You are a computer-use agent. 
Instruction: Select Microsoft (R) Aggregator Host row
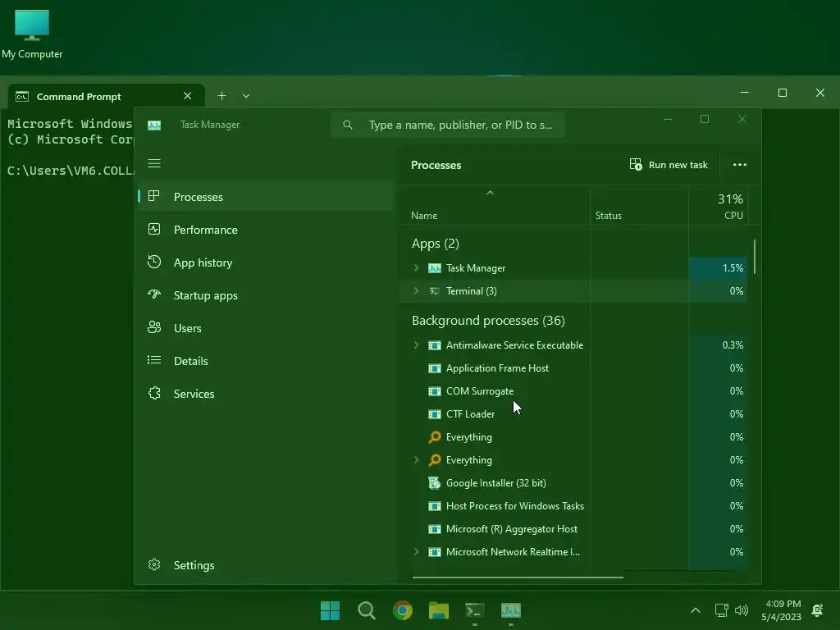point(573,529)
